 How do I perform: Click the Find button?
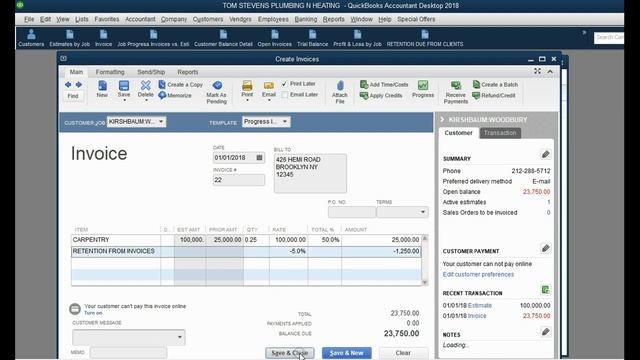pos(73,96)
